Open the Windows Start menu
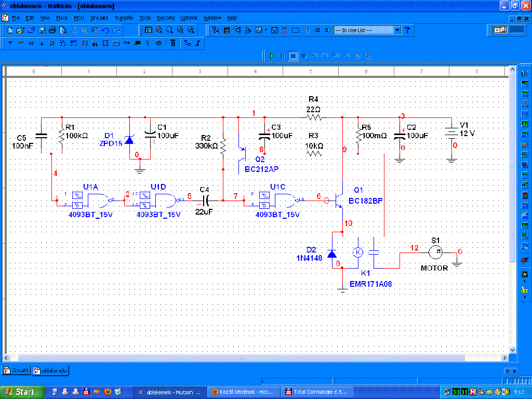 (22, 392)
